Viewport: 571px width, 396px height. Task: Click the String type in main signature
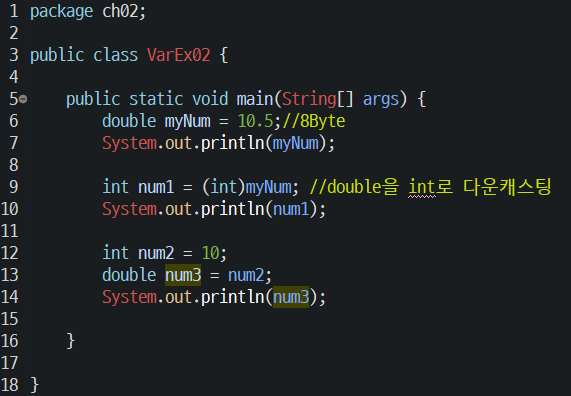309,99
